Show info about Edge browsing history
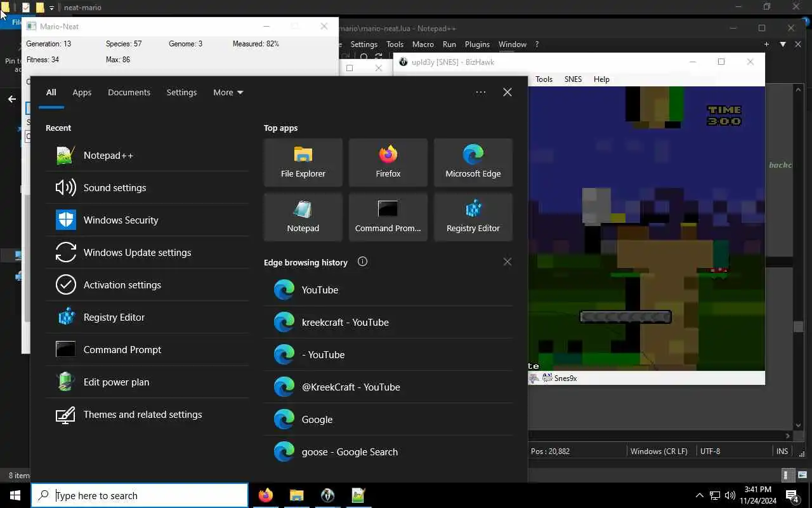This screenshot has width=812, height=508. tap(362, 262)
